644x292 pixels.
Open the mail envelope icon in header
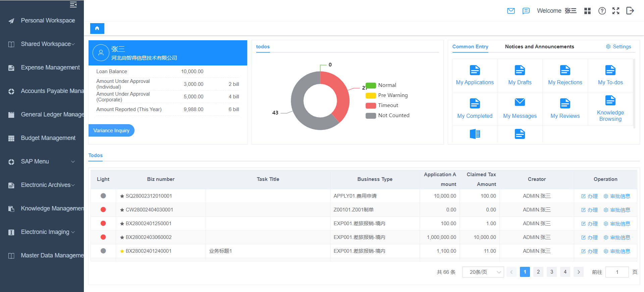point(511,11)
